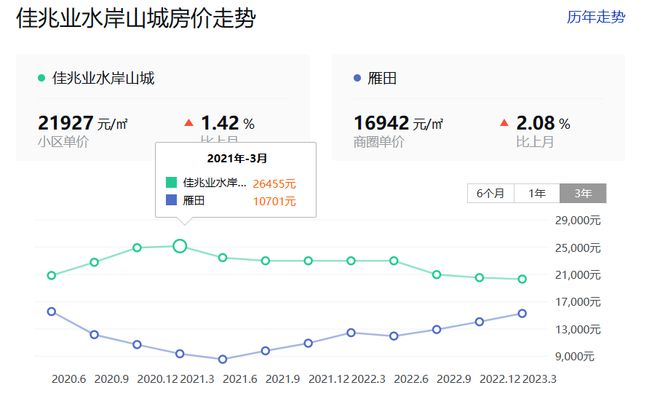Click the green 2022.12 data point
This screenshot has width=660, height=396.
point(479,278)
